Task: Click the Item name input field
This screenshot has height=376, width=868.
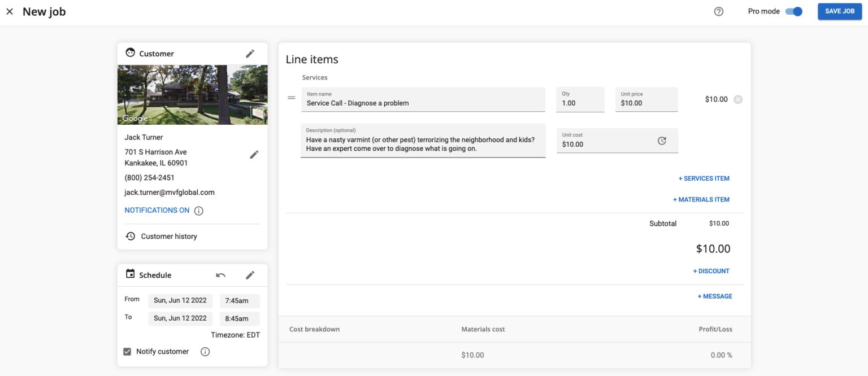Action: tap(423, 103)
